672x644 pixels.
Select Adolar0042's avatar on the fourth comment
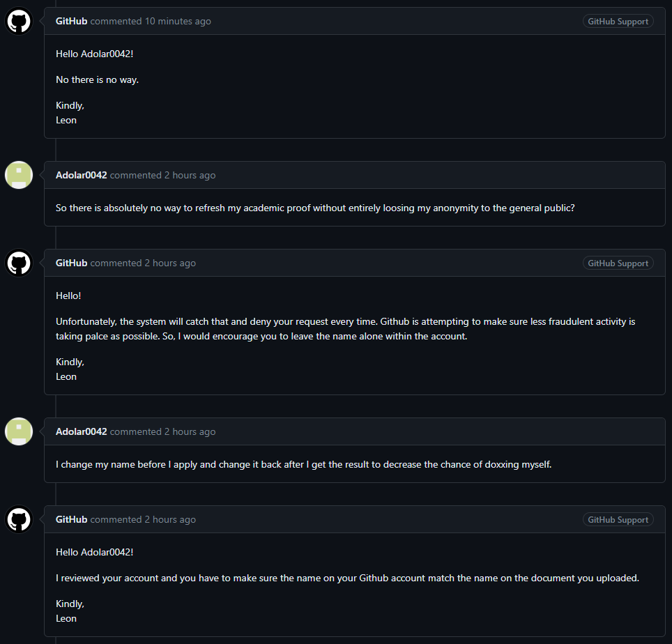pos(18,431)
